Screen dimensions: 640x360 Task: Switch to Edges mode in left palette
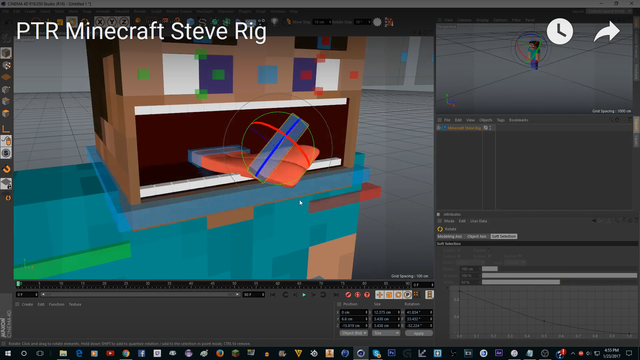click(x=6, y=101)
